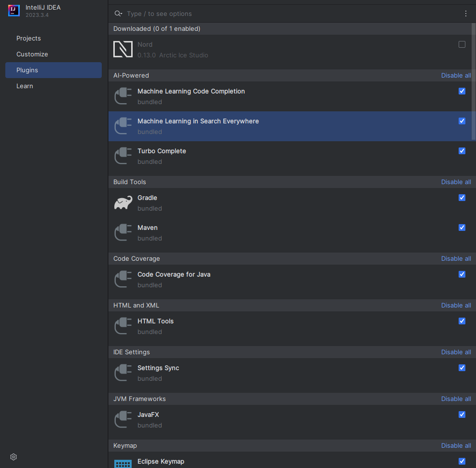The height and width of the screenshot is (468, 476).
Task: Select the Turbo Complete plugin name
Action: click(162, 151)
